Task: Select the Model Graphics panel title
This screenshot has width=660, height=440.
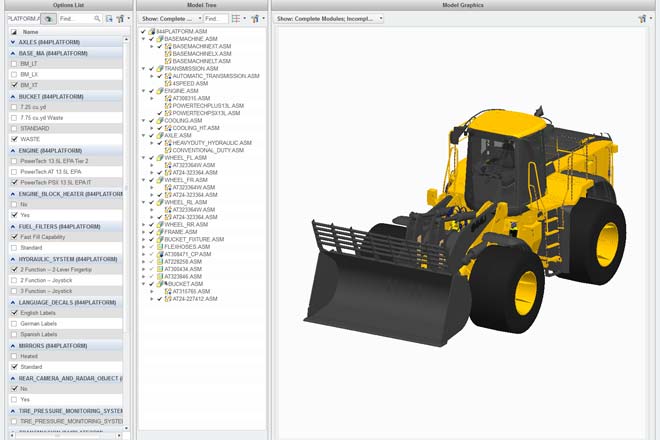Action: tap(463, 5)
